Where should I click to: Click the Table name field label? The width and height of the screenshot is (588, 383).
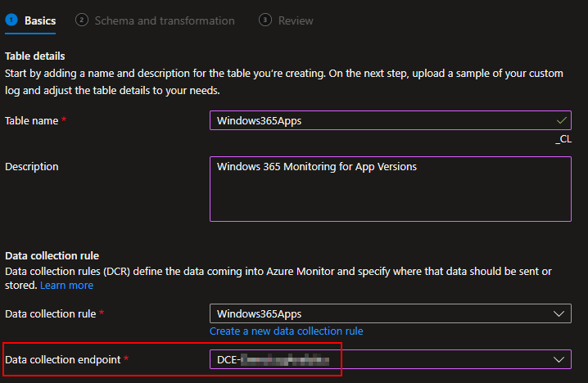pos(32,120)
